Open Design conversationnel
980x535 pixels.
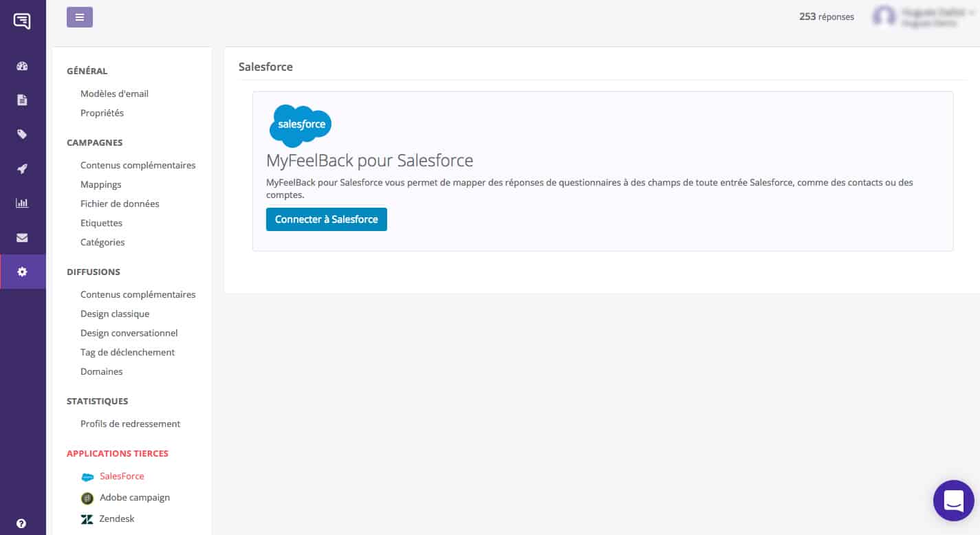(x=129, y=333)
